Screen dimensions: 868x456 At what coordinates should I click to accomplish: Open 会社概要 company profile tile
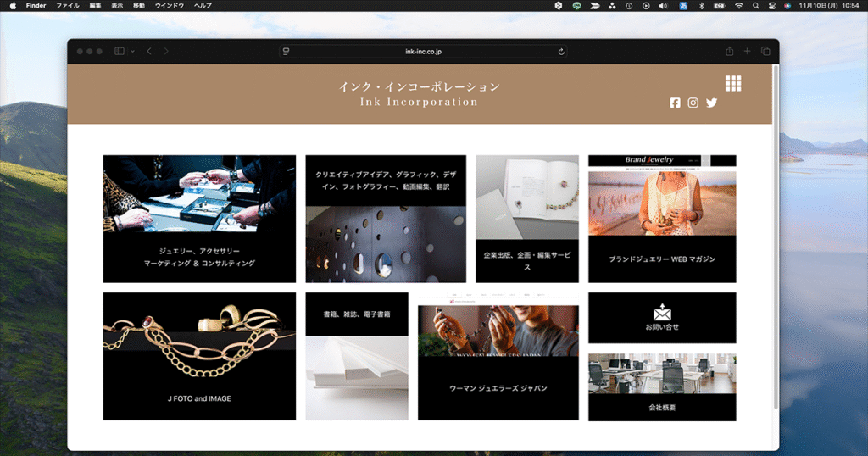662,387
